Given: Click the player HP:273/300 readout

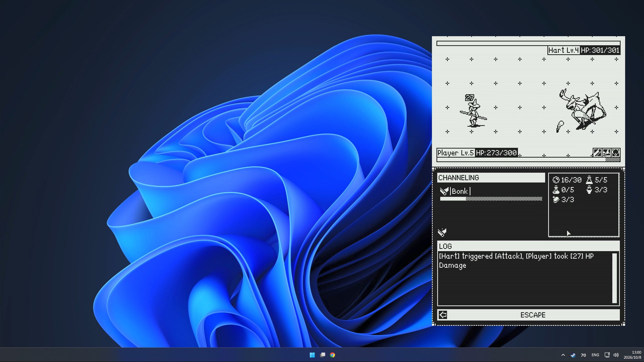Looking at the screenshot, I should (x=496, y=153).
